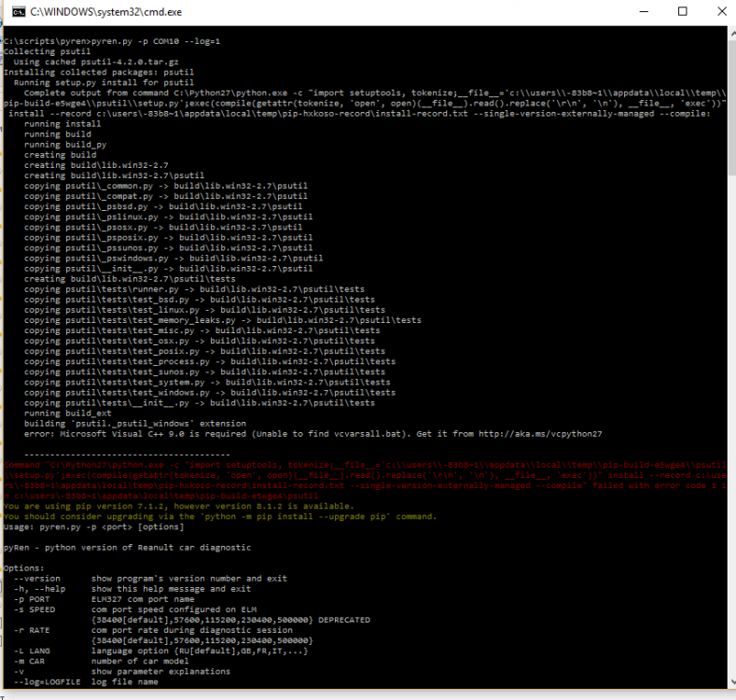Click the C:\WINDOWS\system32\cmd.exe title text

(x=106, y=12)
